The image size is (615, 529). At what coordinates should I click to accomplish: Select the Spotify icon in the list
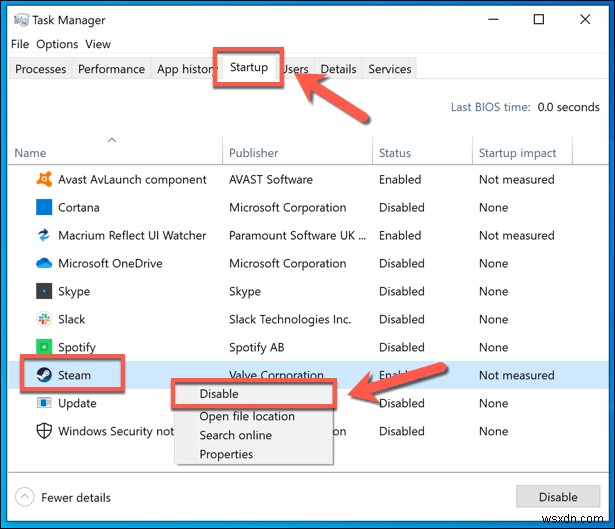[x=44, y=348]
